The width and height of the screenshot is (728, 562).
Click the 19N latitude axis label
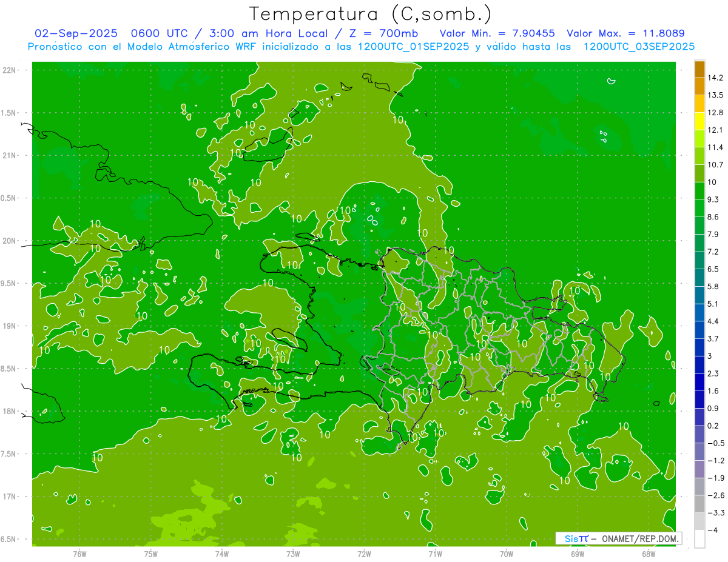tap(9, 326)
